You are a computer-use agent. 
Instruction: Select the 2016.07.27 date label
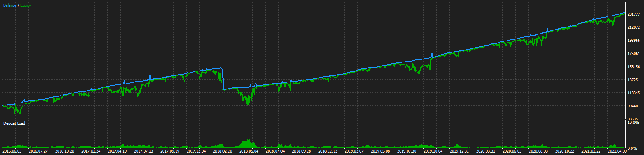click(38, 151)
